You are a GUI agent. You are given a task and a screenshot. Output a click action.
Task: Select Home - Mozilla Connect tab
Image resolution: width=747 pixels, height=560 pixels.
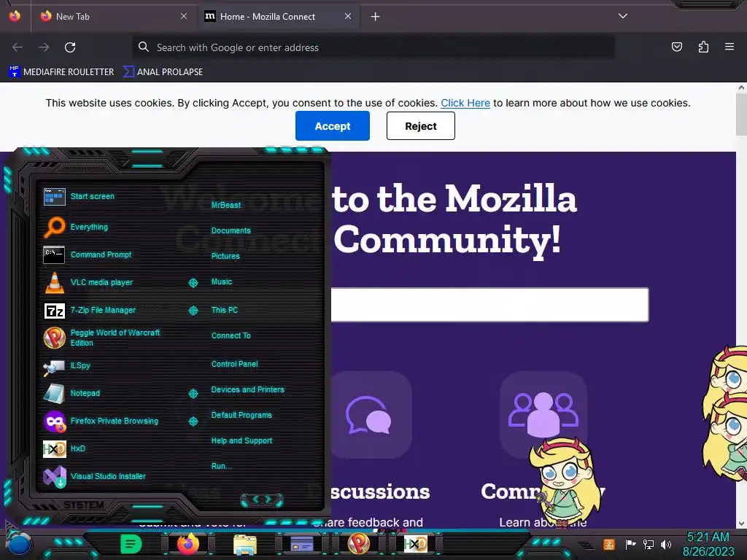click(279, 17)
